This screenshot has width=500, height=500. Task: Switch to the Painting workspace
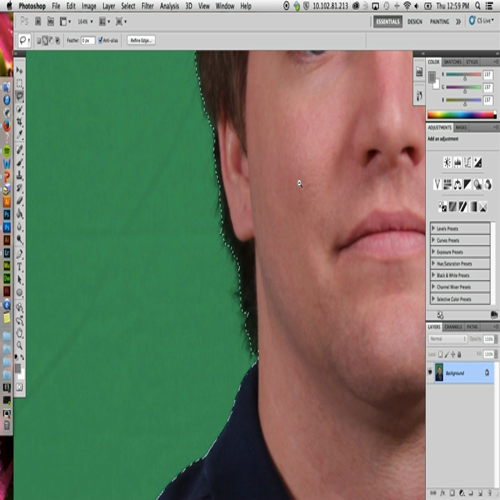pyautogui.click(x=439, y=22)
